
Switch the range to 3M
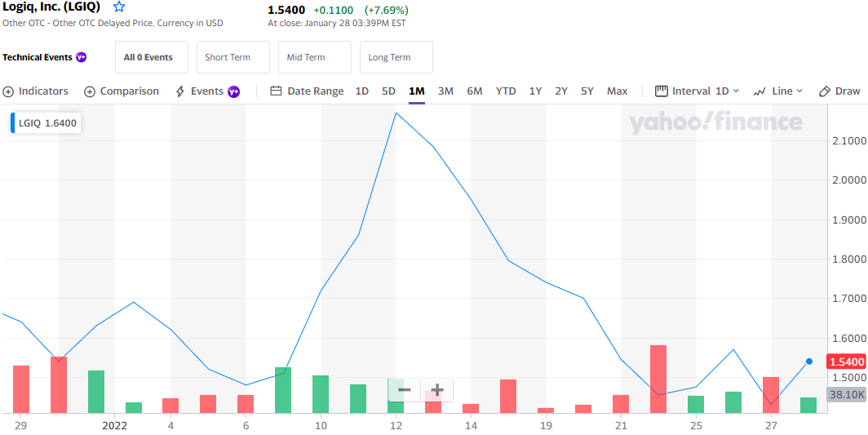point(445,91)
